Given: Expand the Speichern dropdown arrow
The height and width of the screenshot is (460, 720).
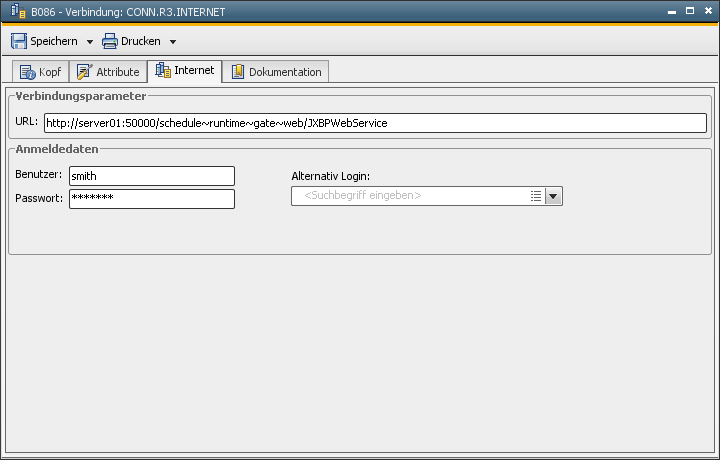Looking at the screenshot, I should click(x=90, y=42).
